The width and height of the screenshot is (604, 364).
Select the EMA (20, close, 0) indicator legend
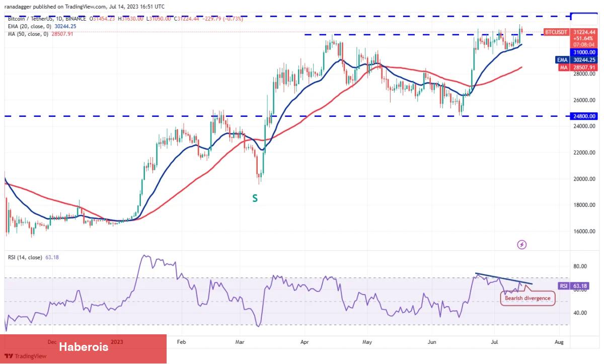(30, 26)
